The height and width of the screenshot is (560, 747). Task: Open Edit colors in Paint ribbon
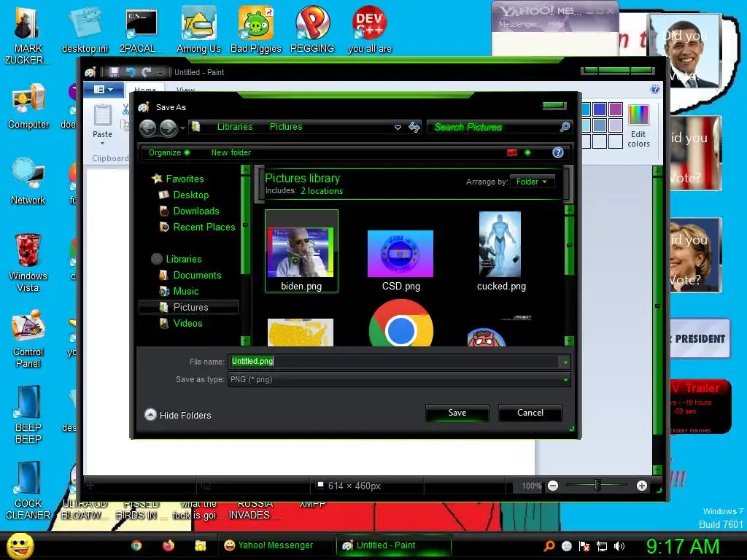pyautogui.click(x=638, y=126)
